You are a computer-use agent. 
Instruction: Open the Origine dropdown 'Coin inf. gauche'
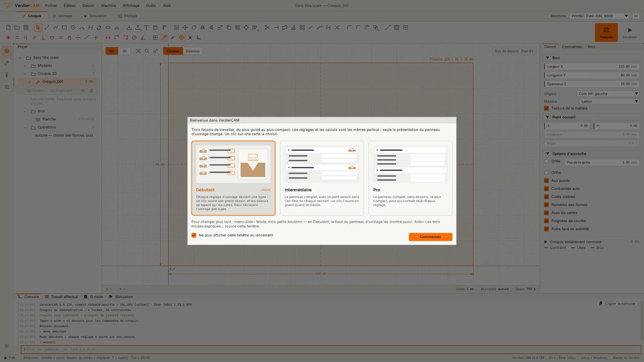click(608, 94)
